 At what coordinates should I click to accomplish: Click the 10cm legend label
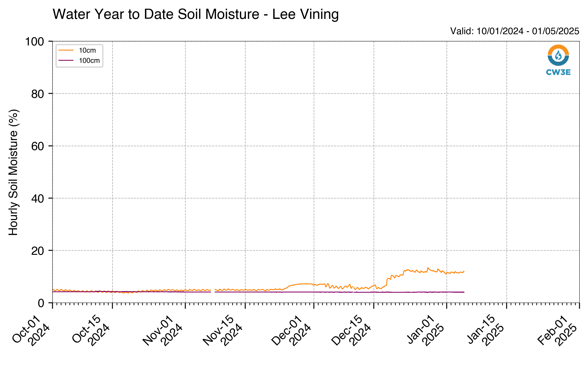coord(88,50)
